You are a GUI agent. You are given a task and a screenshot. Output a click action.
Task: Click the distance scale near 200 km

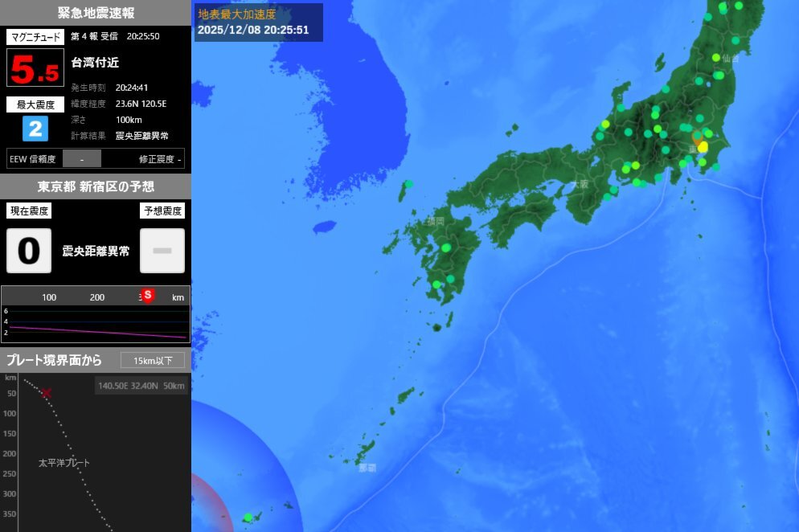[x=96, y=297]
